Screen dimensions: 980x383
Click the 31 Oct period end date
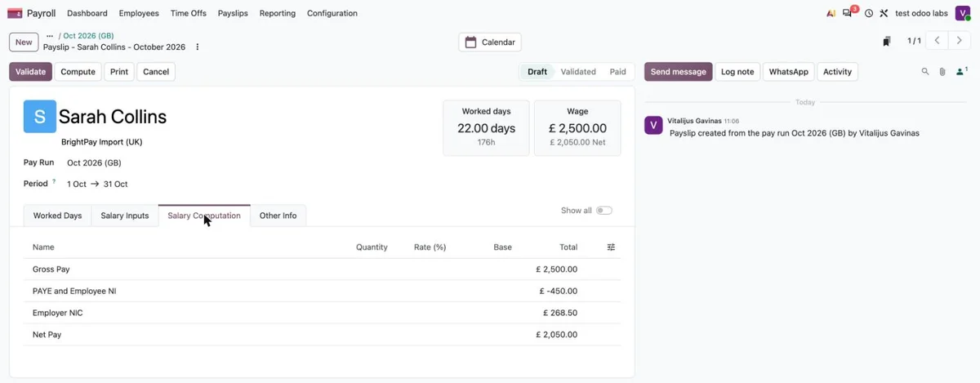(x=115, y=184)
